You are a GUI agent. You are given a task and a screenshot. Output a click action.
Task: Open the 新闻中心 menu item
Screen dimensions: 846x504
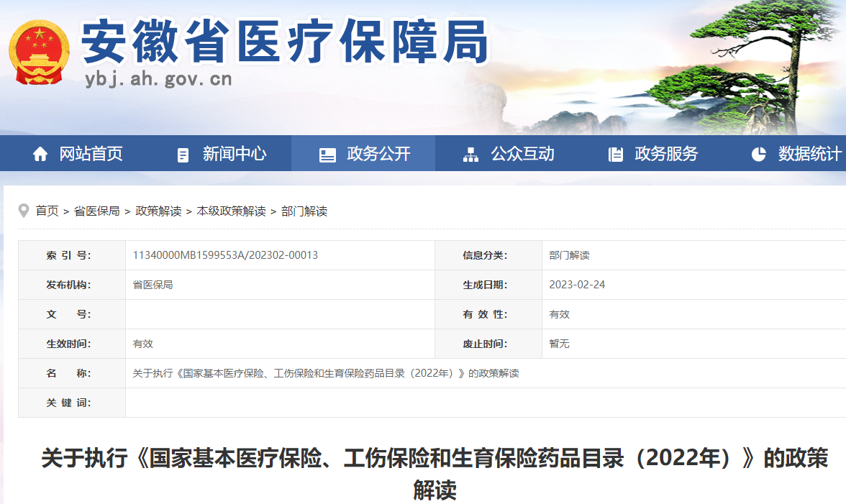[235, 154]
